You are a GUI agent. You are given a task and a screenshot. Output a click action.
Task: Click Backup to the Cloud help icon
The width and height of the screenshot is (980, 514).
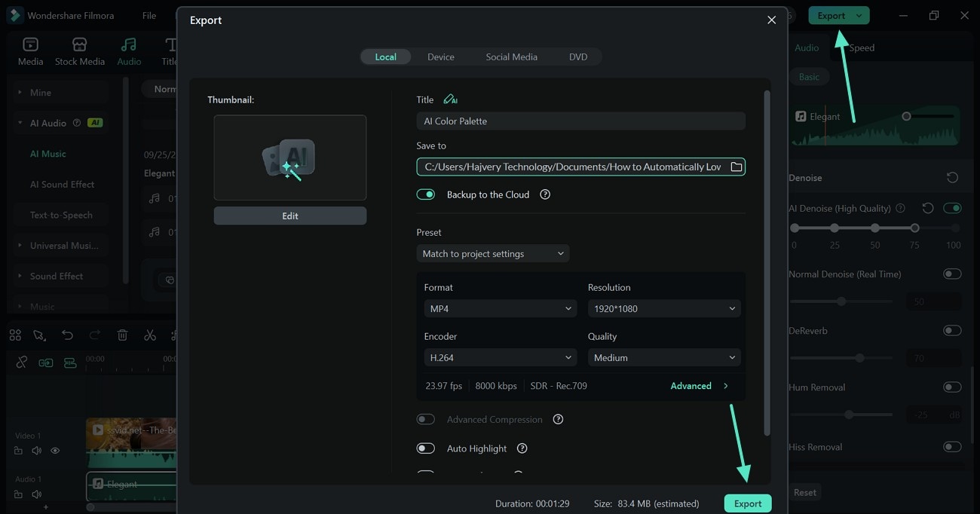[x=545, y=194]
